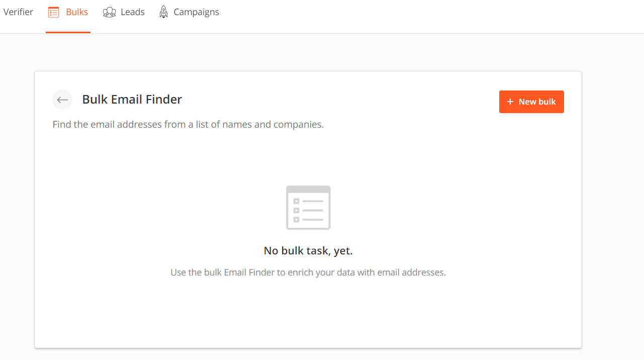Click the empty list illustration icon
The width and height of the screenshot is (644, 360).
point(308,208)
